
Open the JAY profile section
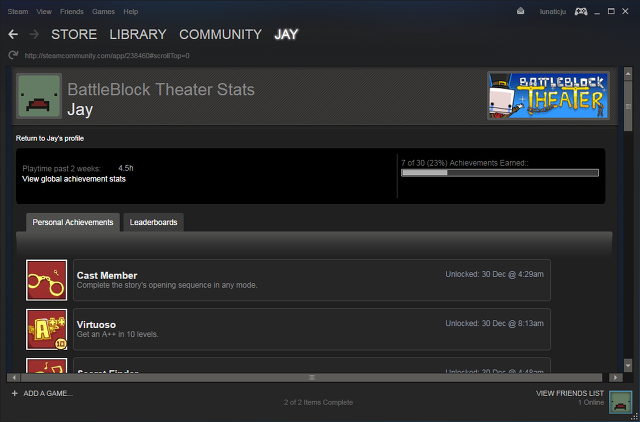click(286, 34)
